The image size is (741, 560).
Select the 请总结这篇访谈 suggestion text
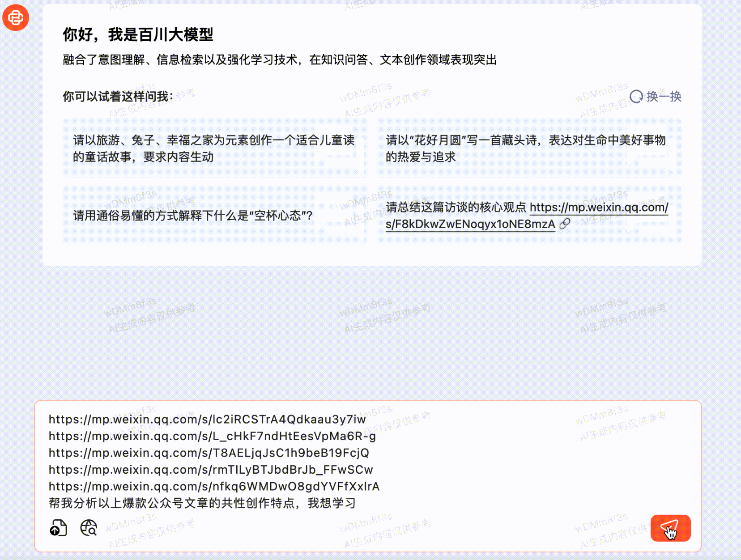456,207
